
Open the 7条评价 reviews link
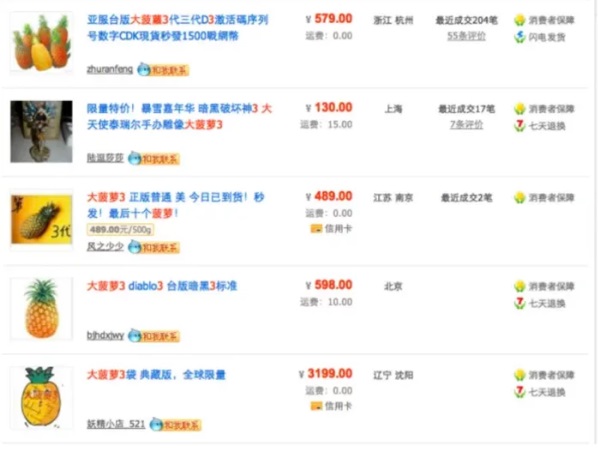[x=466, y=125]
